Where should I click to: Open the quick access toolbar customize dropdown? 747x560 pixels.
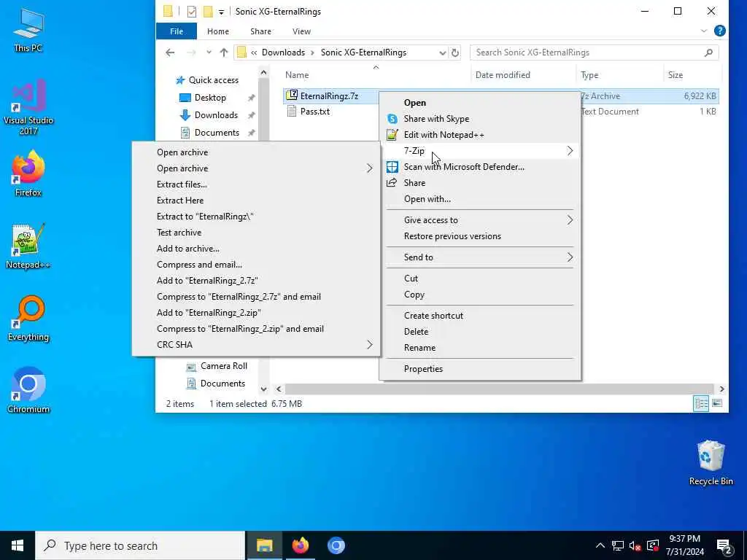coord(221,12)
